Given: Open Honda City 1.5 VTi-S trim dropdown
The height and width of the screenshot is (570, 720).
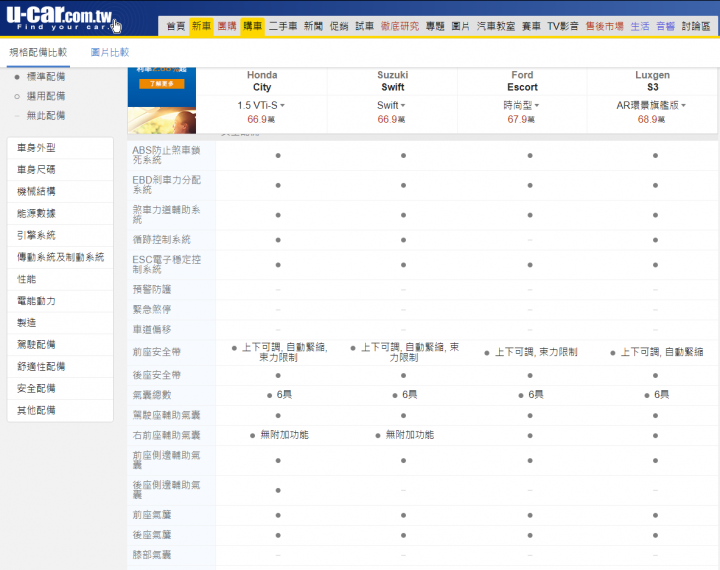Looking at the screenshot, I should pyautogui.click(x=261, y=105).
